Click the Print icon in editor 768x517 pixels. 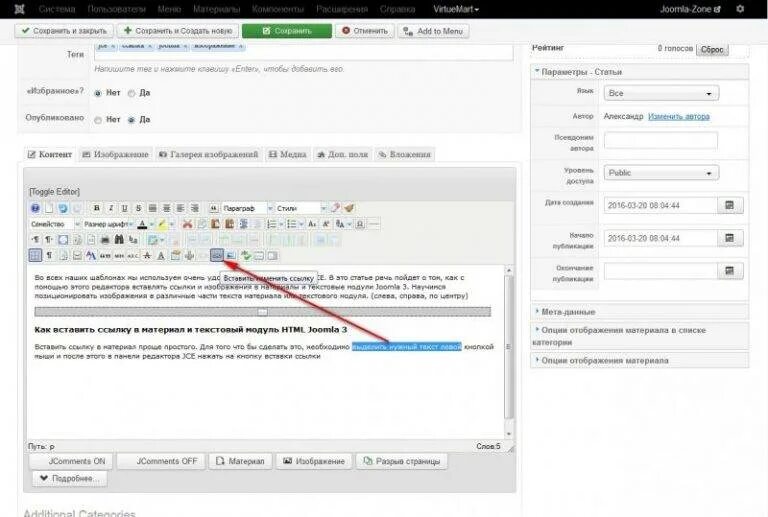coord(105,240)
